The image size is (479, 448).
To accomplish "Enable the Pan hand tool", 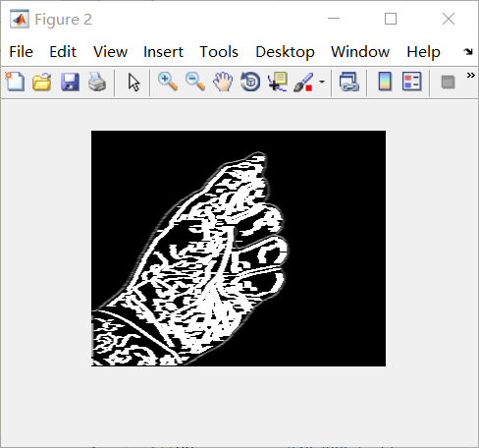I will point(223,82).
